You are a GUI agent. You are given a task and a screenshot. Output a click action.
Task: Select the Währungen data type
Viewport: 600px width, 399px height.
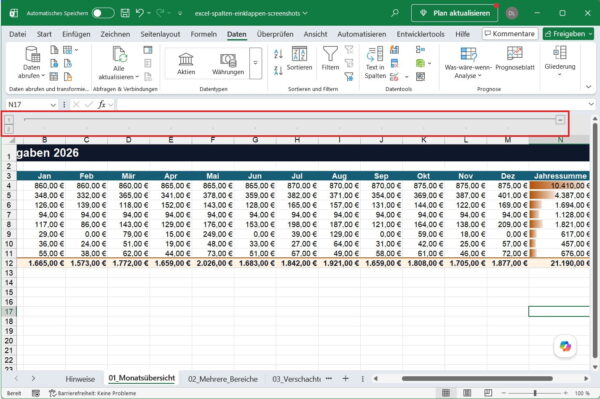(x=228, y=64)
